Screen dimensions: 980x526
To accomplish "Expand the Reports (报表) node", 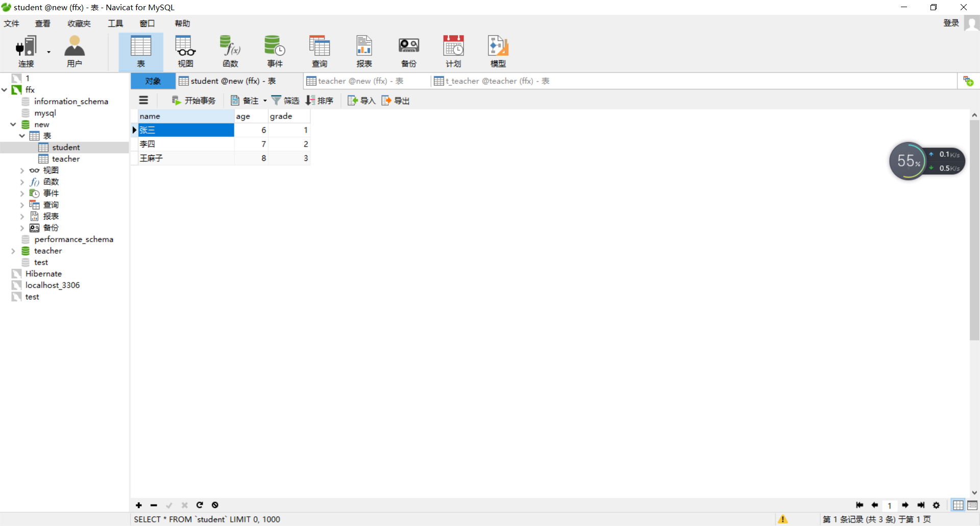I will click(22, 217).
